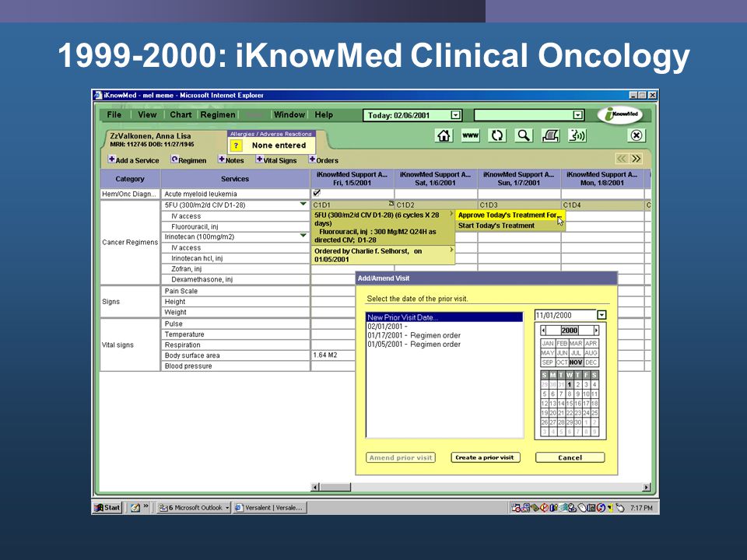Image resolution: width=747 pixels, height=560 pixels.
Task: Switch to Microsoft Outlook taskbar button
Action: (194, 508)
